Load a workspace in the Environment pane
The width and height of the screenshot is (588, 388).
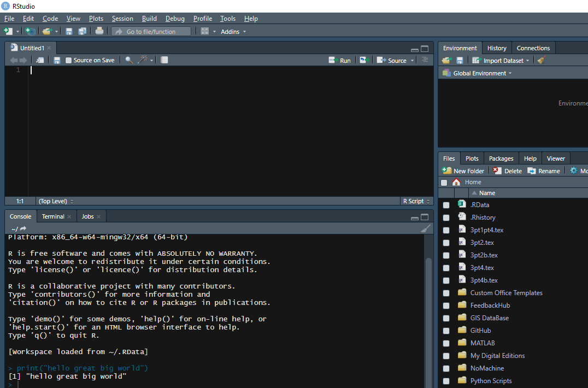(x=446, y=60)
